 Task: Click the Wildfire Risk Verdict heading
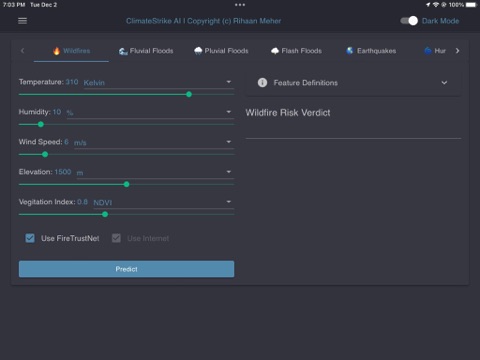288,113
